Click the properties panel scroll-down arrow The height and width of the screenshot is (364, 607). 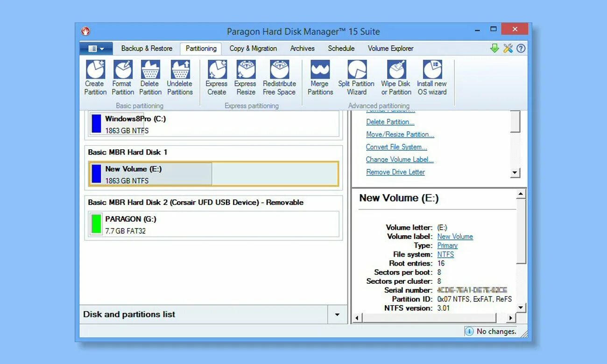(x=521, y=308)
